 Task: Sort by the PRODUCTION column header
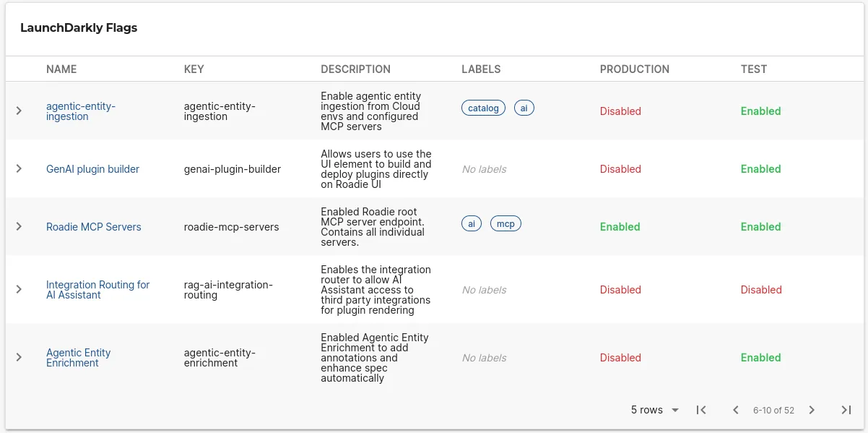coord(634,69)
